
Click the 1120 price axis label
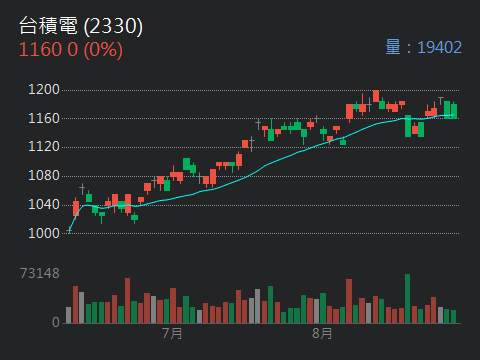click(44, 147)
